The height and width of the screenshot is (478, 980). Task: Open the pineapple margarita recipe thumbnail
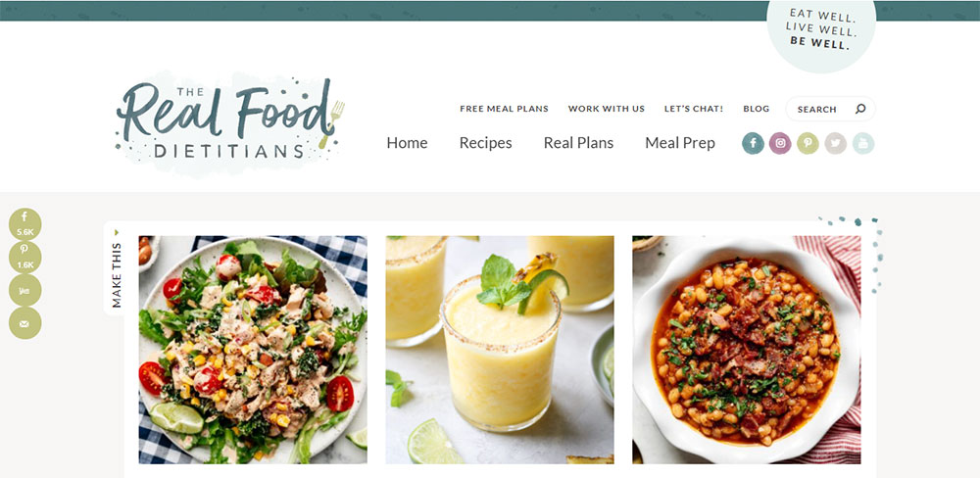click(500, 350)
